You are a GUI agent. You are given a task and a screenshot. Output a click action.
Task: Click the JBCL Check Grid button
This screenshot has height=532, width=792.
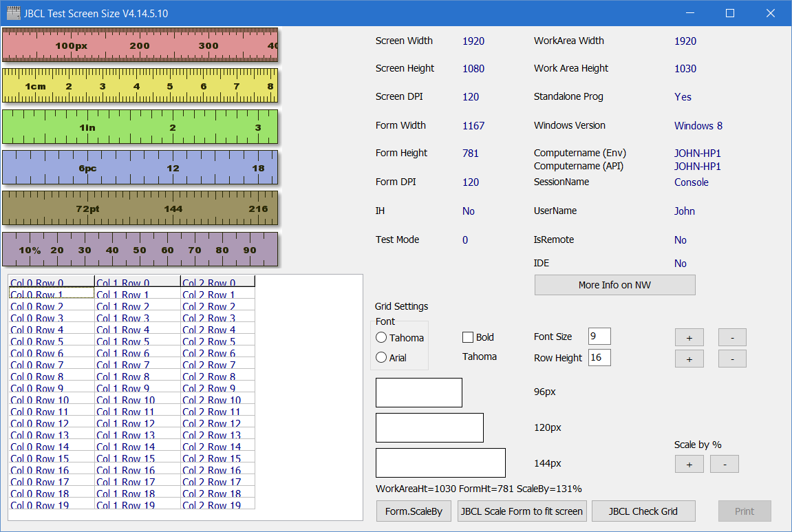pos(643,511)
